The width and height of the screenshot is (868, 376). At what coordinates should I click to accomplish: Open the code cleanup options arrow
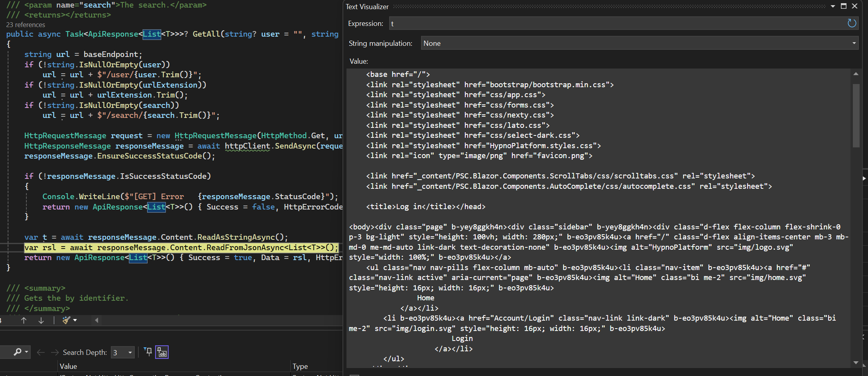pos(75,320)
